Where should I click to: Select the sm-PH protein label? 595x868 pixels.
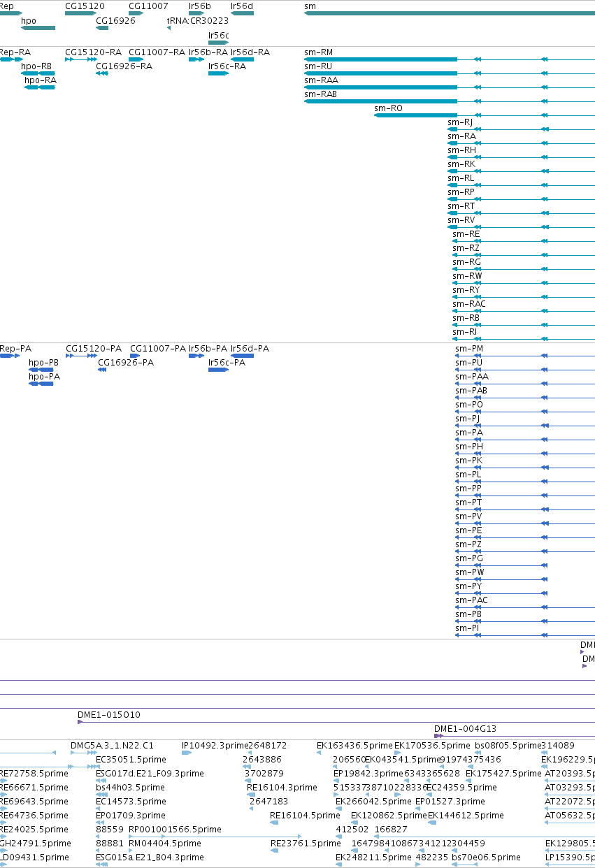469,447
